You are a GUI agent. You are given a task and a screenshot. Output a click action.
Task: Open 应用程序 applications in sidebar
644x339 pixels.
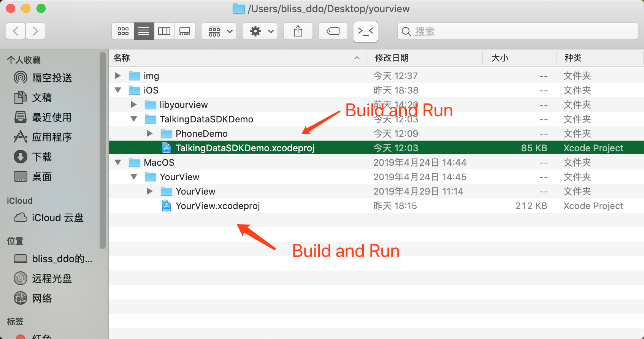click(52, 137)
